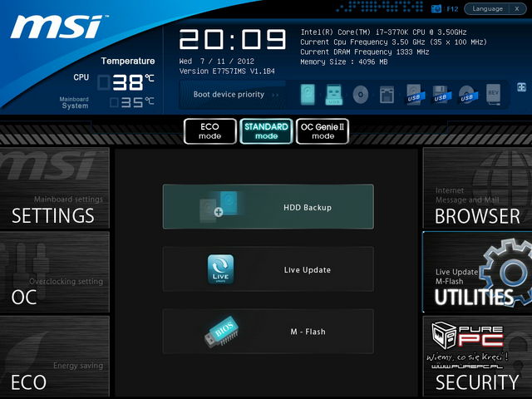Switch to ECO mode
The image size is (532, 399).
point(210,131)
